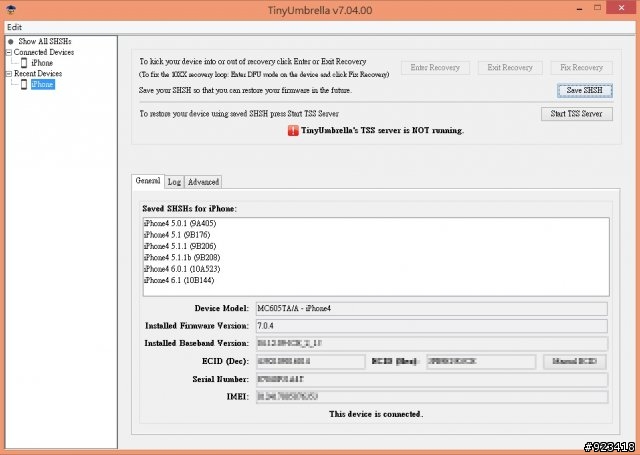Click the Enter Recovery button
Screen dimensions: 640x455
435,68
